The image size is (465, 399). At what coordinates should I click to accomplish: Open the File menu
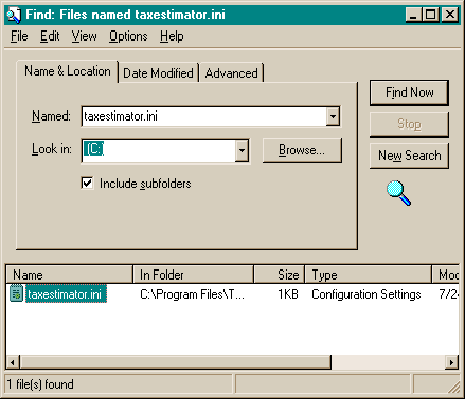pyautogui.click(x=19, y=36)
